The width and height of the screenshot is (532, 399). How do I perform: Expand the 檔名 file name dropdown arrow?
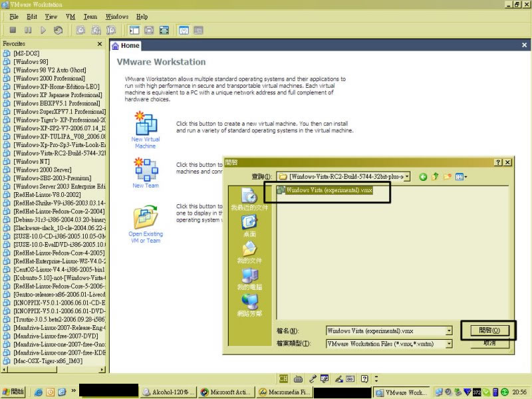coord(449,331)
